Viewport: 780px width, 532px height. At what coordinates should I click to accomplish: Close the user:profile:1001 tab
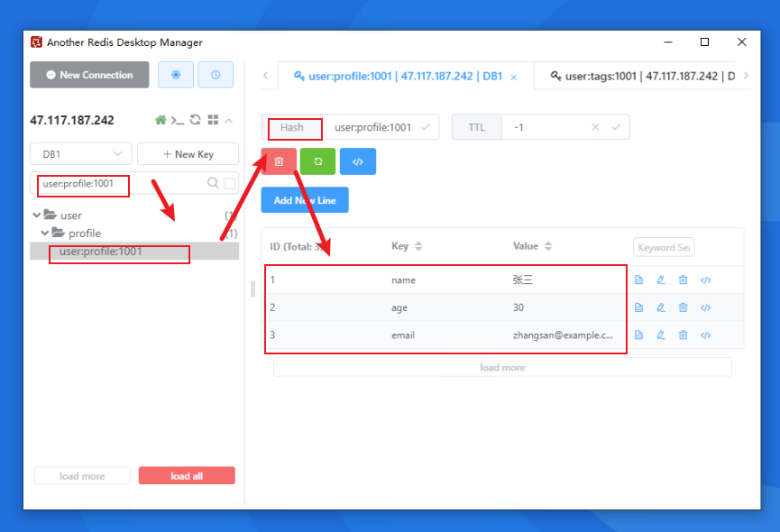pos(514,77)
